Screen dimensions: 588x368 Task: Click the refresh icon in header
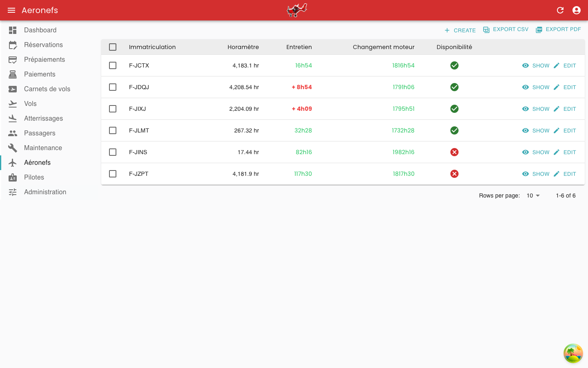(560, 10)
